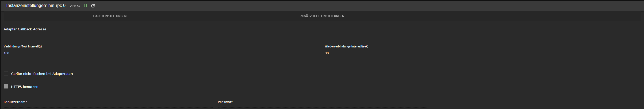Click the circular reload arrow icon
This screenshot has height=109, width=644.
(x=93, y=6)
